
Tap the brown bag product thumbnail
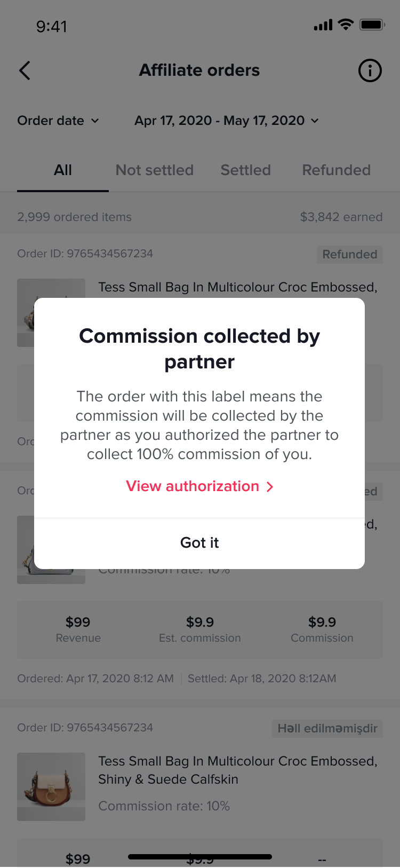(x=51, y=786)
